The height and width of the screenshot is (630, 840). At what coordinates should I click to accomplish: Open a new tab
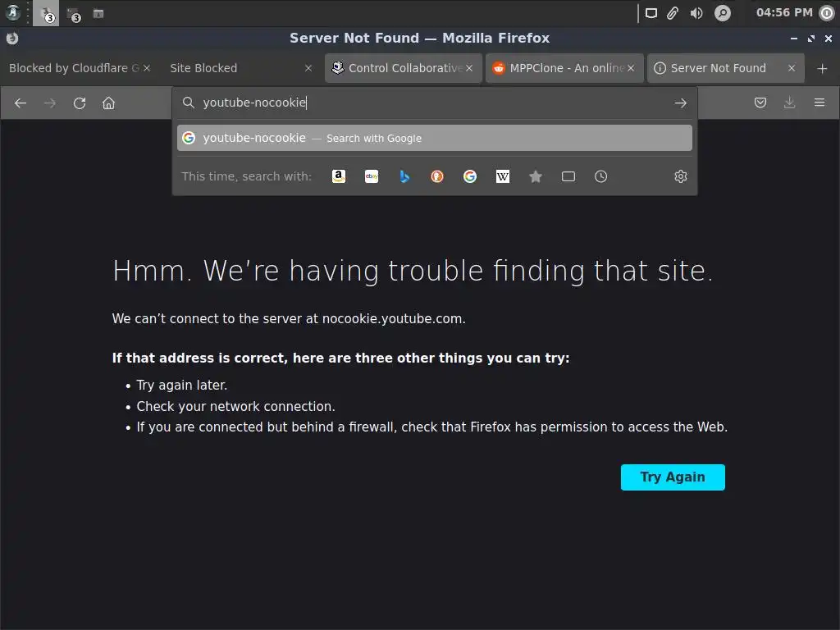tap(822, 68)
